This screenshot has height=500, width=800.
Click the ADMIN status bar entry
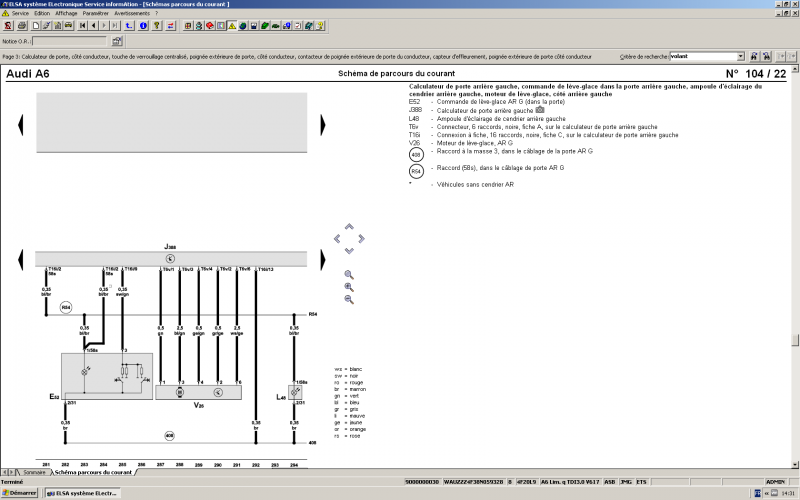(775, 482)
